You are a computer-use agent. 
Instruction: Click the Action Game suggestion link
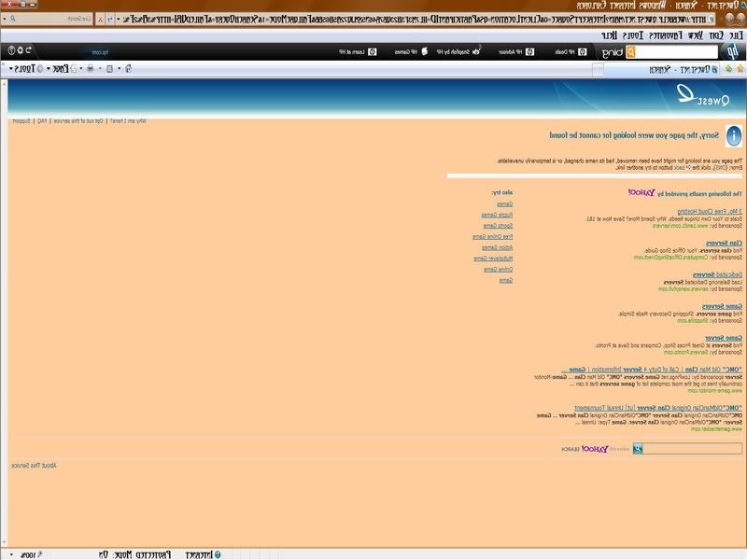coord(497,247)
